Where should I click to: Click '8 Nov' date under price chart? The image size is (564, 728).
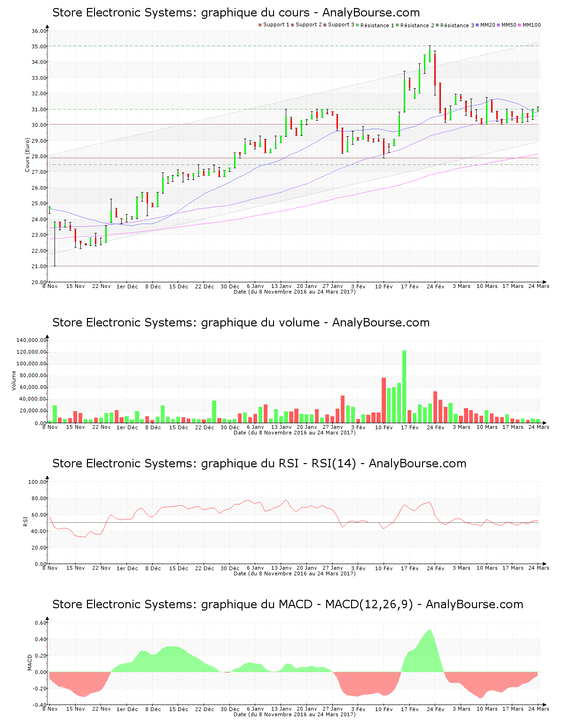tap(50, 286)
